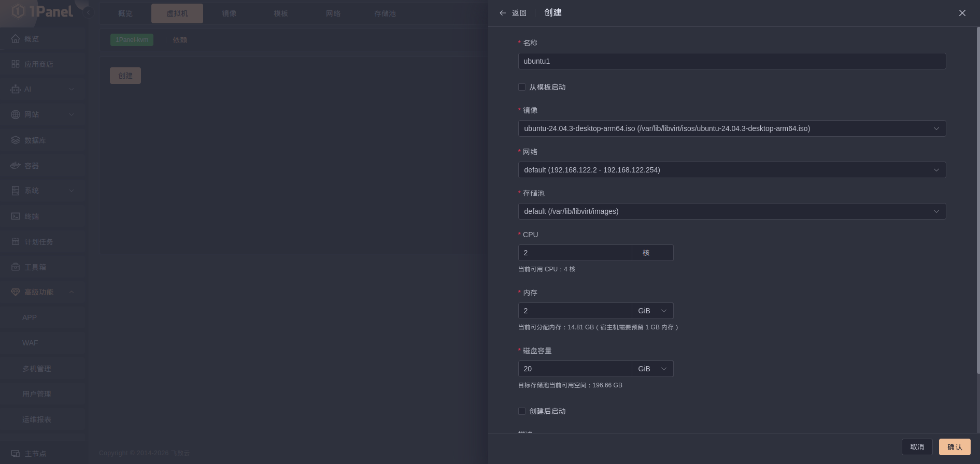Switch to the 虚拟机 tab
The height and width of the screenshot is (464, 980).
(177, 13)
